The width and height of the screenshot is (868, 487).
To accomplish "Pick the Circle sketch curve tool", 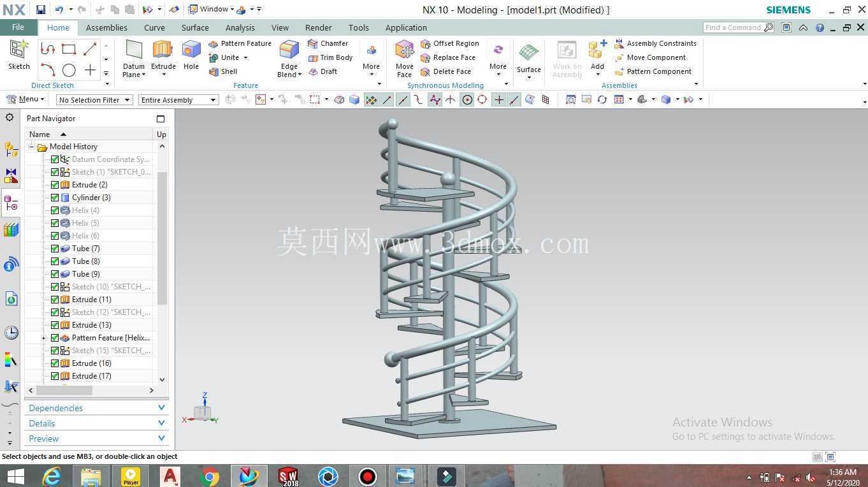I will pyautogui.click(x=69, y=70).
